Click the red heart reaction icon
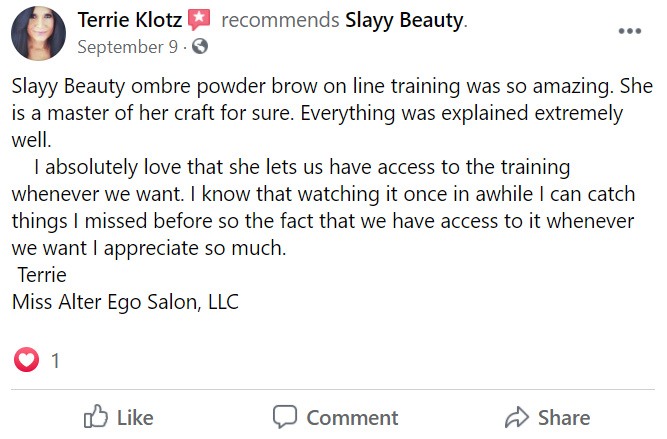667x439 pixels. 27,360
